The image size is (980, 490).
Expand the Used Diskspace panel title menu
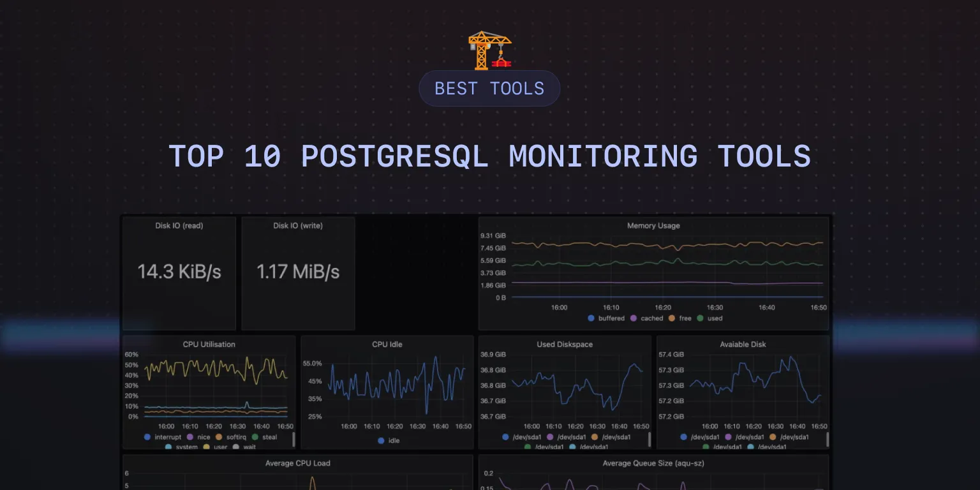565,345
